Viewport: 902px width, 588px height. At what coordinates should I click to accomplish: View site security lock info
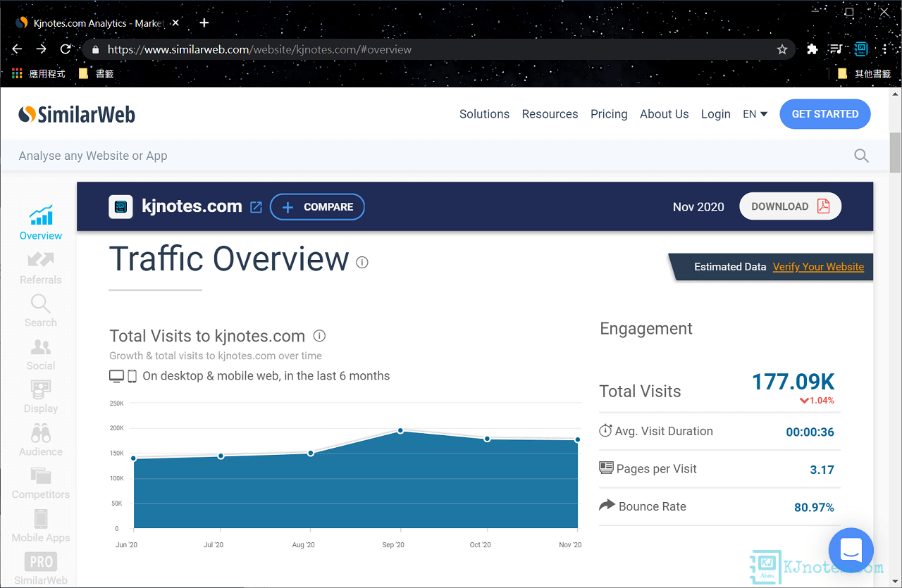pos(96,49)
